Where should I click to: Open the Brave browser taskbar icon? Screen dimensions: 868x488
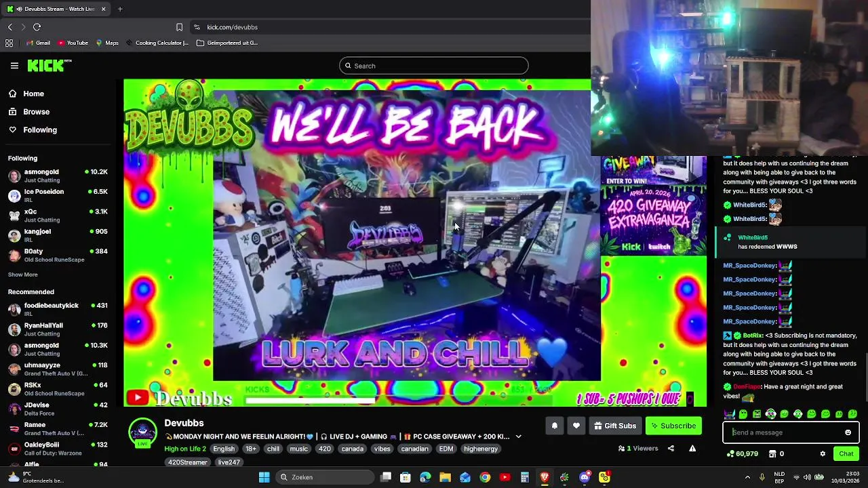pos(545,477)
